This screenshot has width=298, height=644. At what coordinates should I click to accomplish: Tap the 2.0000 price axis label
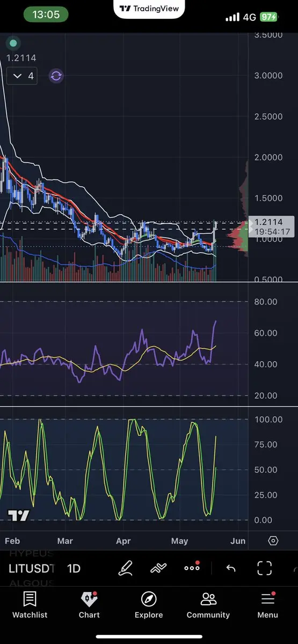point(268,157)
